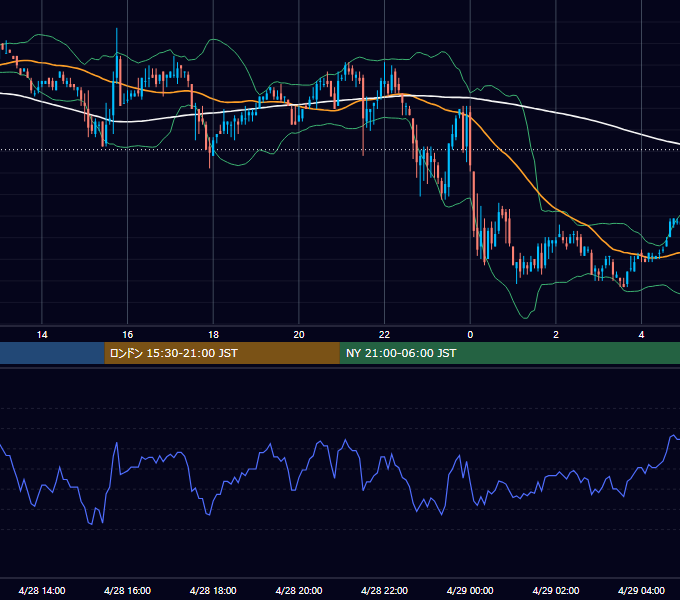Click the 16 hour label on price chart axis

pos(128,335)
